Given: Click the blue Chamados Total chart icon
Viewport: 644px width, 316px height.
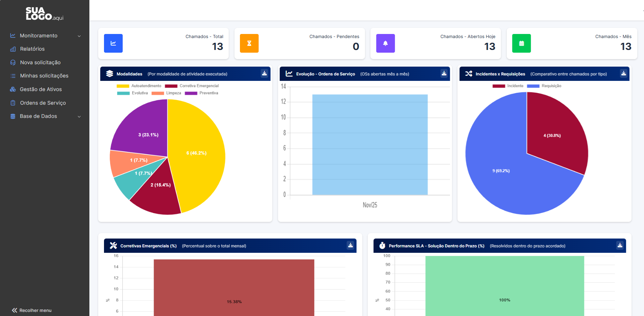Looking at the screenshot, I should (113, 43).
